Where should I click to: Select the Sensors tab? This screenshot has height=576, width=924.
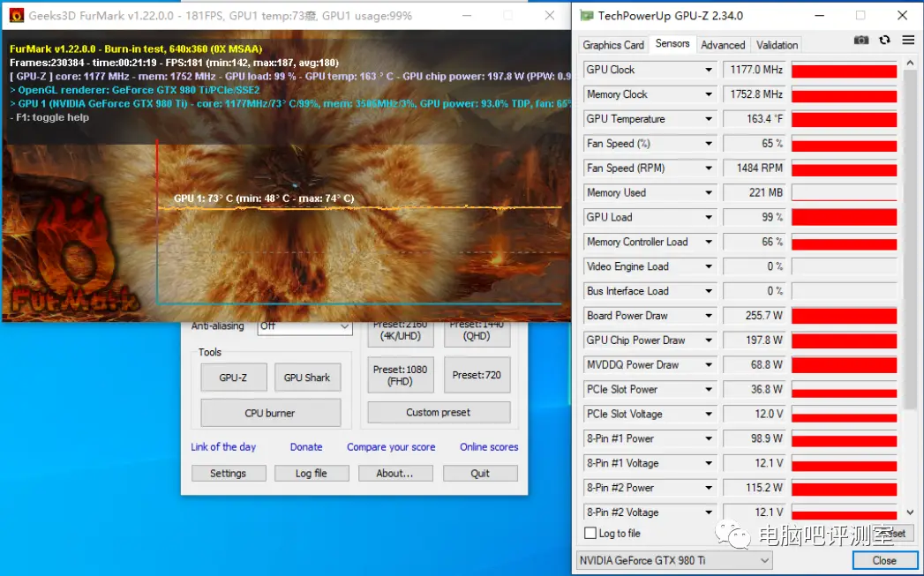pyautogui.click(x=672, y=43)
